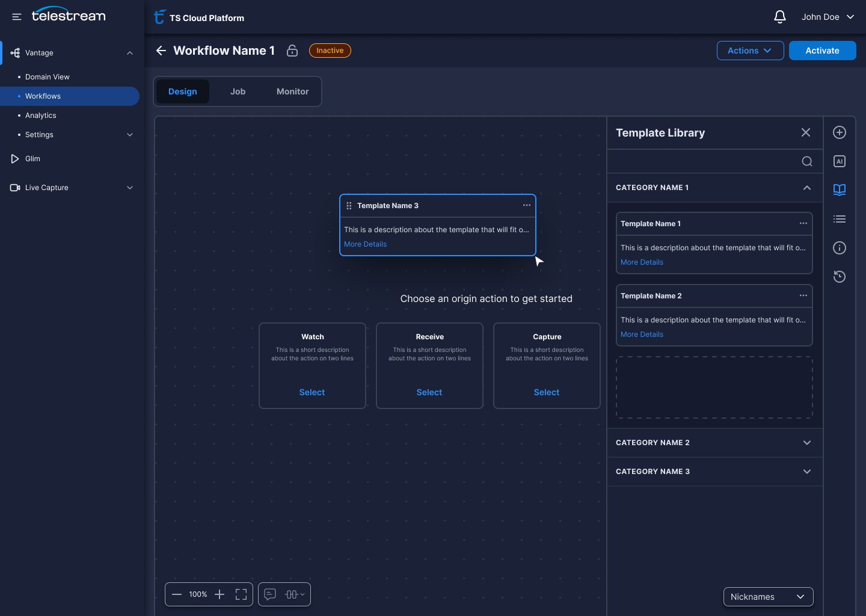Click the unlock padlock icon
The width and height of the screenshot is (866, 616).
pyautogui.click(x=292, y=51)
